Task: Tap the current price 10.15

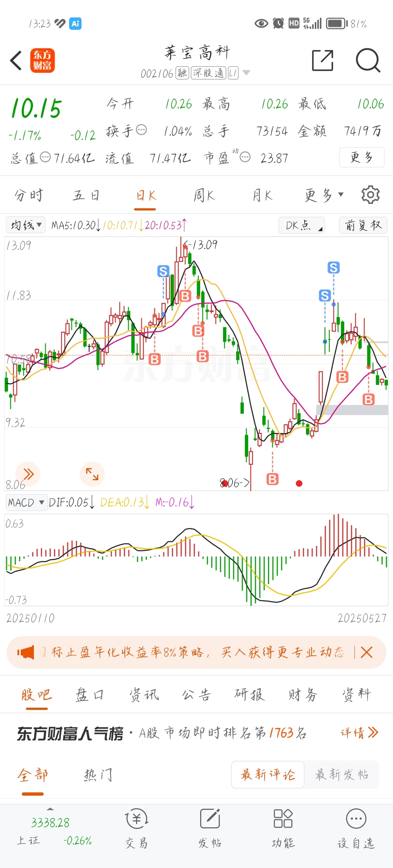Action: pos(36,108)
